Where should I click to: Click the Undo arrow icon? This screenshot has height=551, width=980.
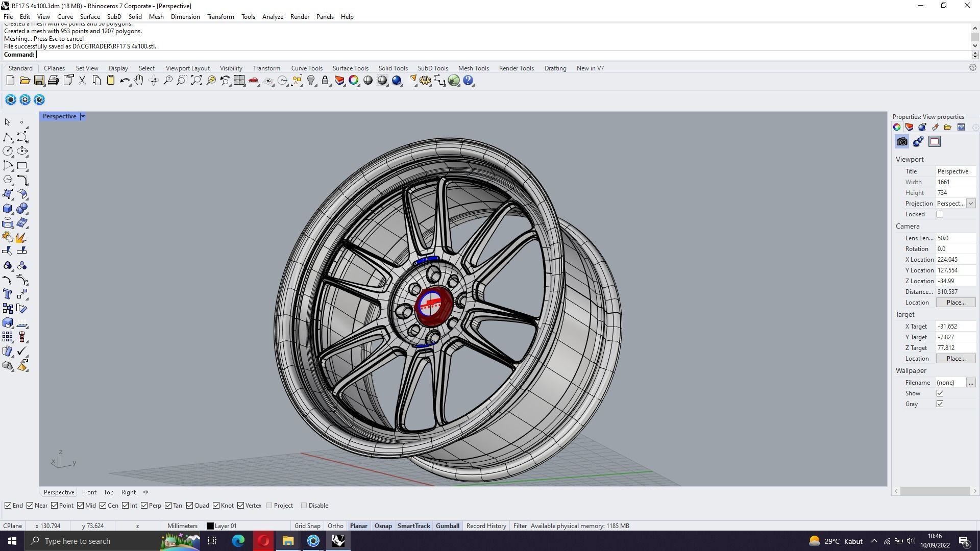124,81
